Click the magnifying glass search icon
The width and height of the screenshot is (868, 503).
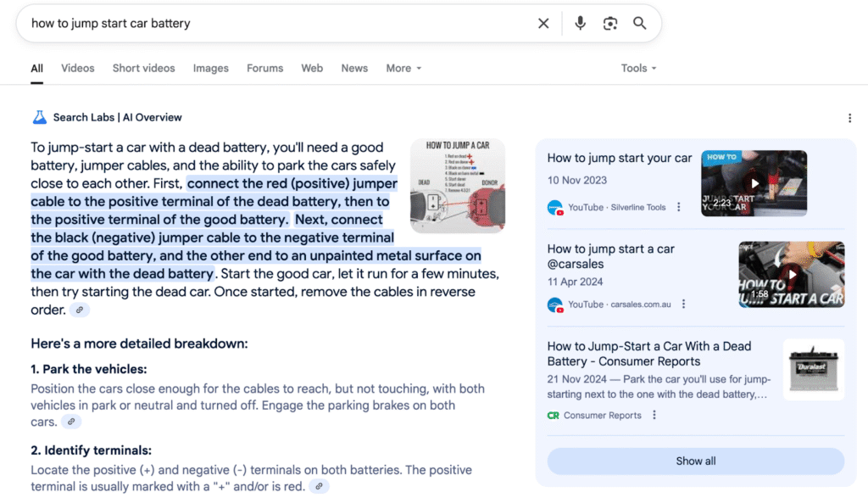[640, 24]
